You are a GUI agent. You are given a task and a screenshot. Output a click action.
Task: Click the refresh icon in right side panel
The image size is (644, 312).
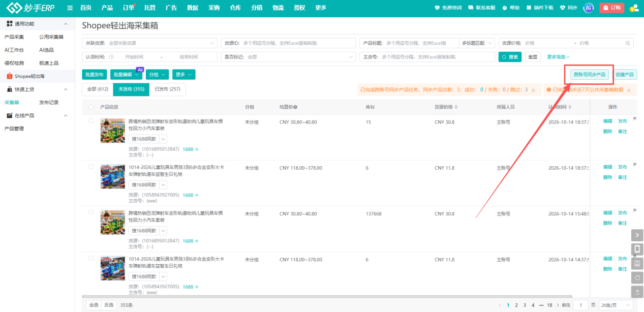pyautogui.click(x=637, y=277)
